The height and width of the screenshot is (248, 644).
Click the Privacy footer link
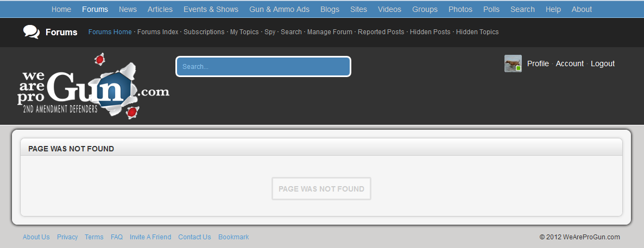pyautogui.click(x=67, y=237)
